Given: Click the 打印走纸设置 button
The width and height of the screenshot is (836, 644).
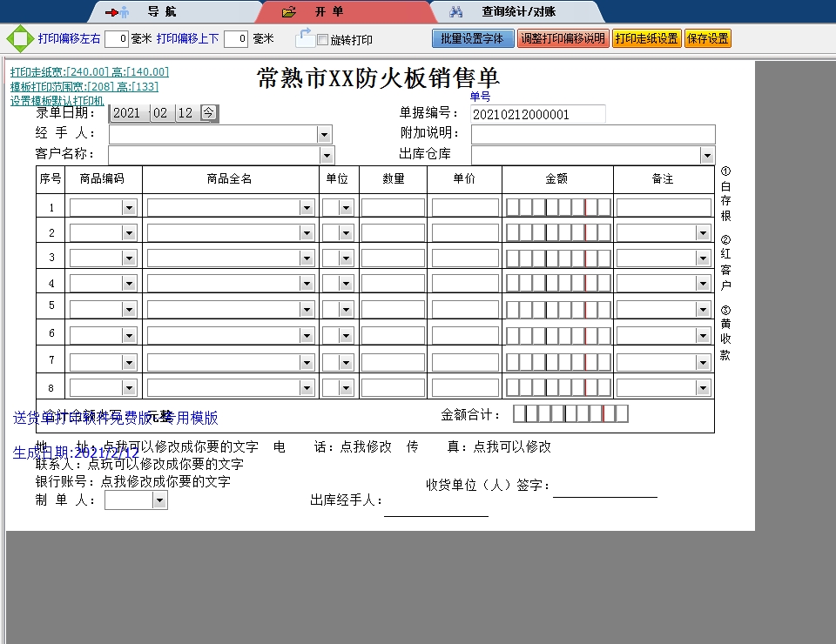Looking at the screenshot, I should 646,38.
